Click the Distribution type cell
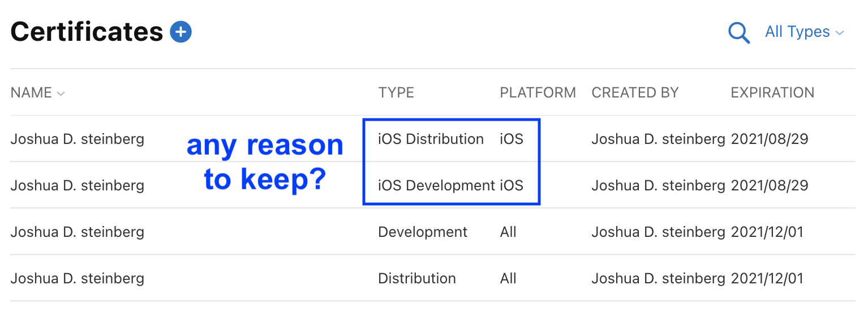The image size is (868, 323). click(417, 278)
